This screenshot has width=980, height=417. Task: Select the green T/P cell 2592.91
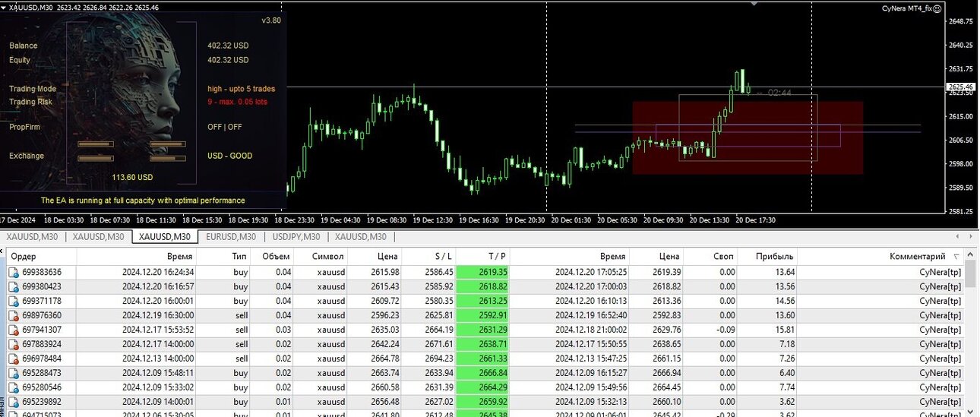point(483,315)
